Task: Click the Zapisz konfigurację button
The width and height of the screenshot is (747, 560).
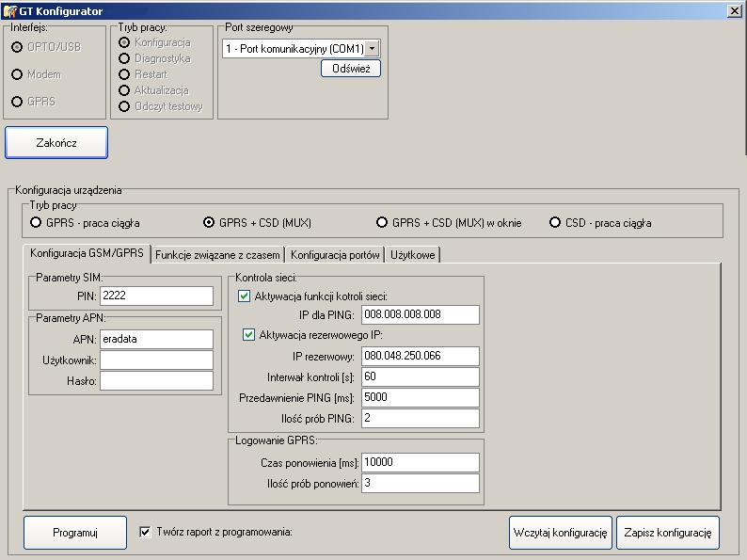Action: point(668,533)
